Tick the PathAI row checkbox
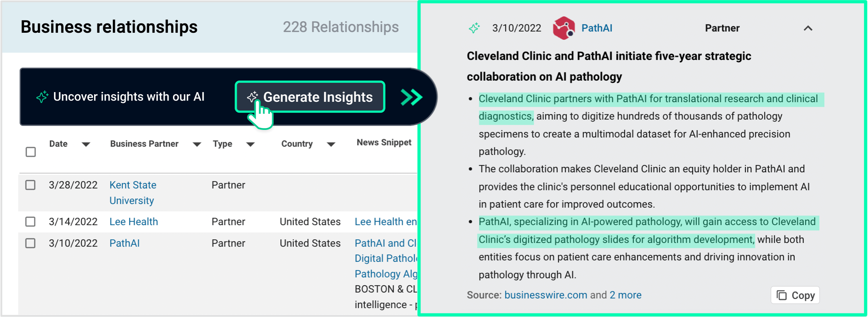Screen dimensions: 868x317 pyautogui.click(x=31, y=243)
